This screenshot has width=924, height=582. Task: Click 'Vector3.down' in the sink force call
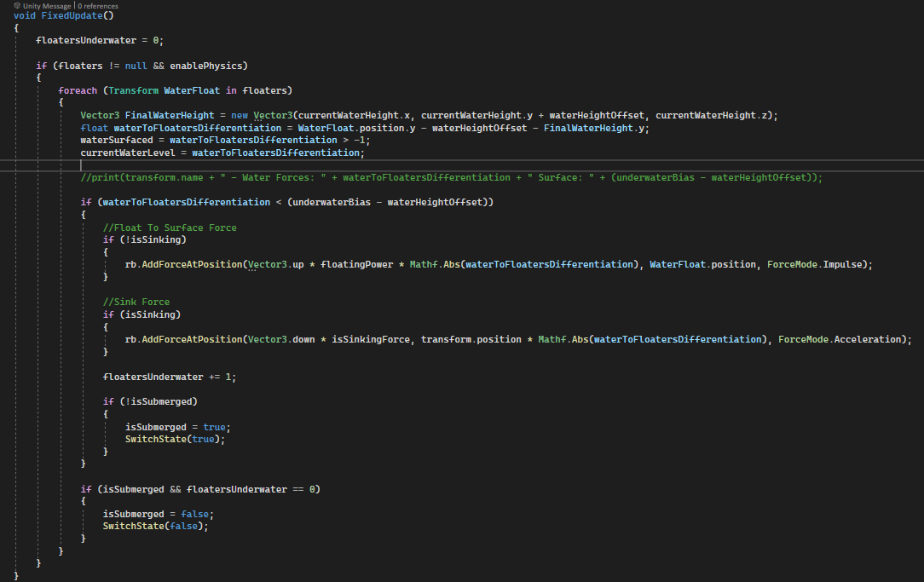281,339
